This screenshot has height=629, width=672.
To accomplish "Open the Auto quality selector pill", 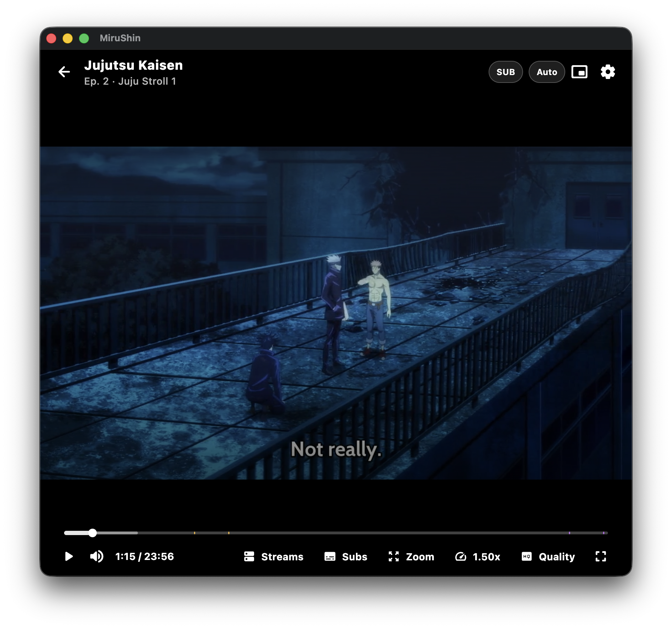I will click(x=547, y=72).
